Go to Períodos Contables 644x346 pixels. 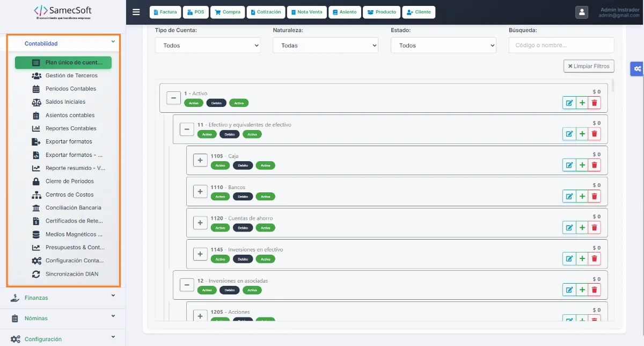pos(63,89)
